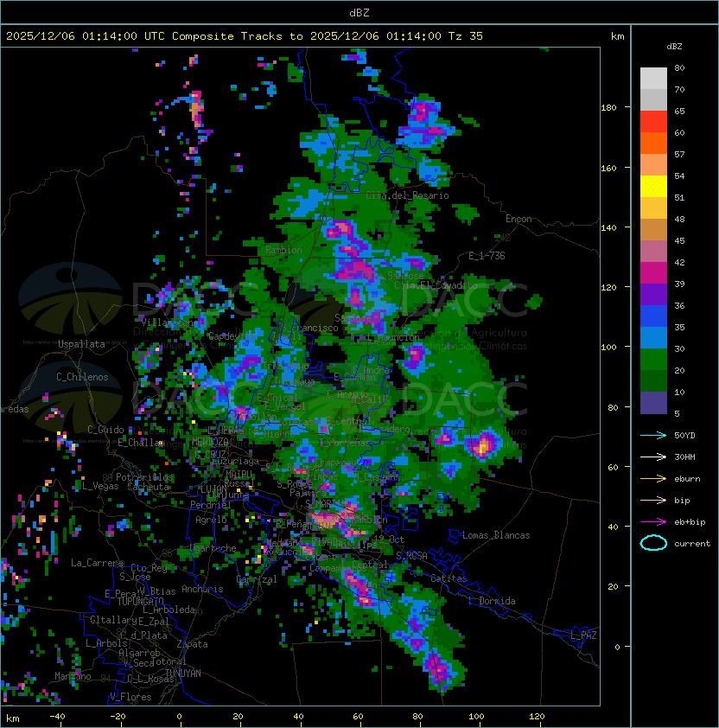Screen dimensions: 719x728
Task: Click the 'E_1-736' map label
Action: (487, 256)
